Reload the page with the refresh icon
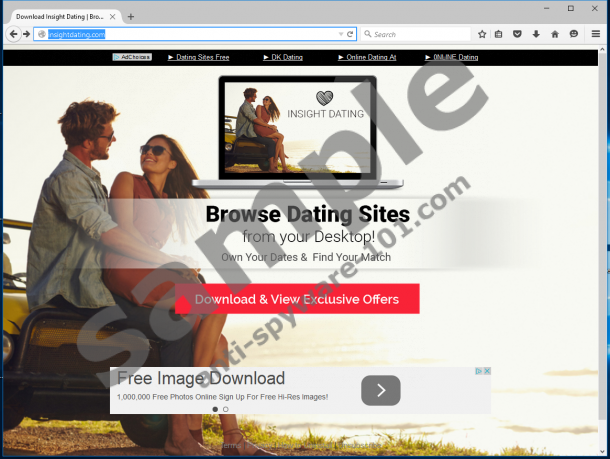The height and width of the screenshot is (459, 610). 350,34
